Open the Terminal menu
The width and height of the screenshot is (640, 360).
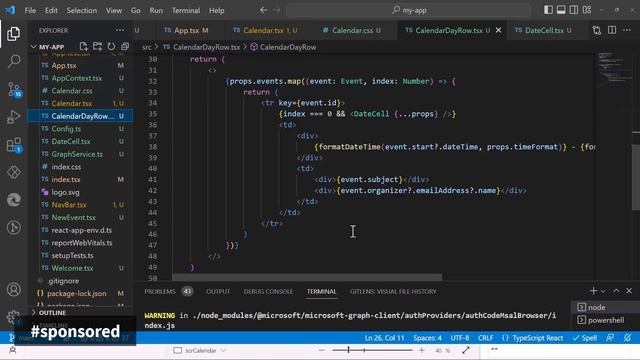(x=186, y=11)
